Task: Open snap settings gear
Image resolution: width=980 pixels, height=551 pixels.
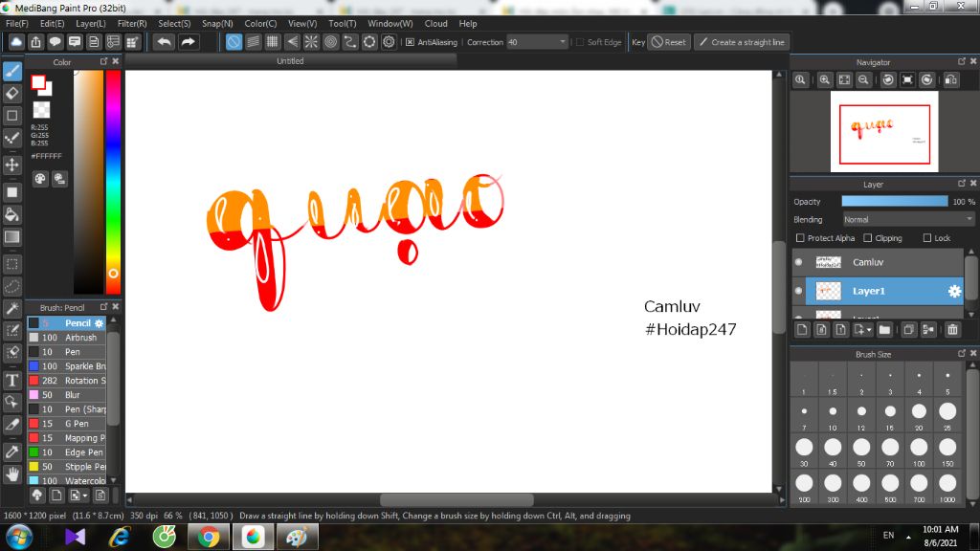Action: click(x=389, y=42)
